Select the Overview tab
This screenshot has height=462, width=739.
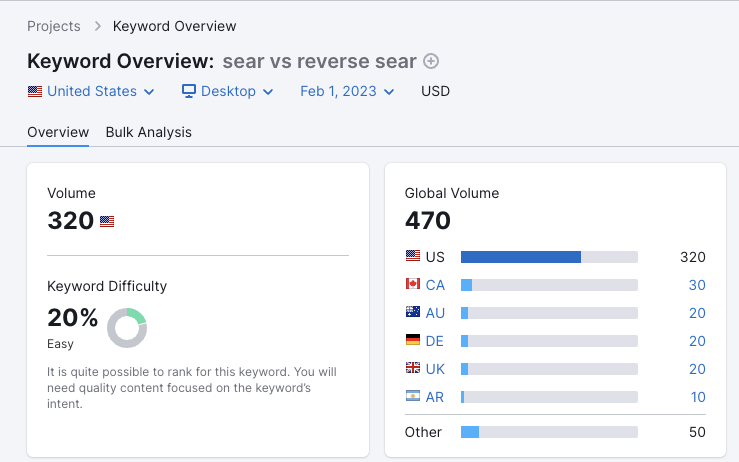(x=58, y=132)
